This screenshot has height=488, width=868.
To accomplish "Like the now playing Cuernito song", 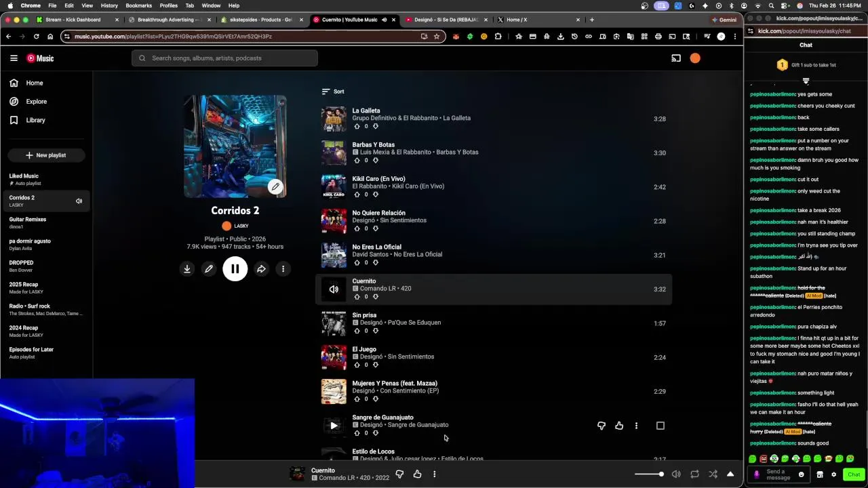I will (x=417, y=474).
